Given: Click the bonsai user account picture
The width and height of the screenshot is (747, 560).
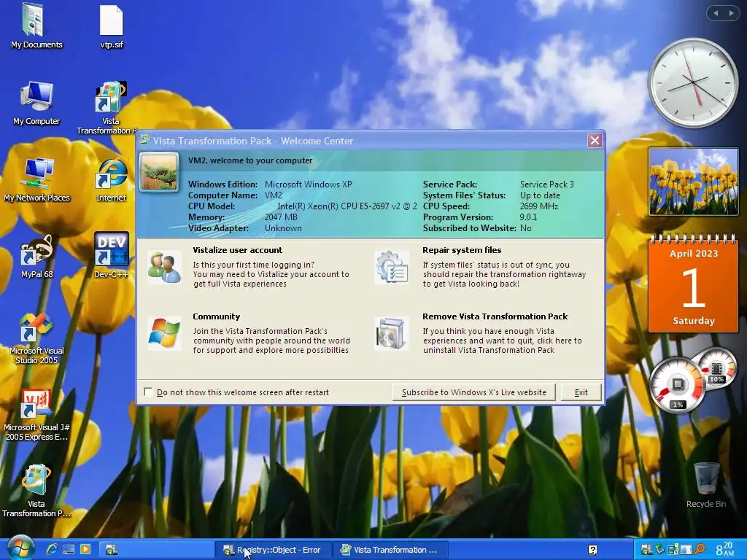Looking at the screenshot, I should (x=158, y=171).
